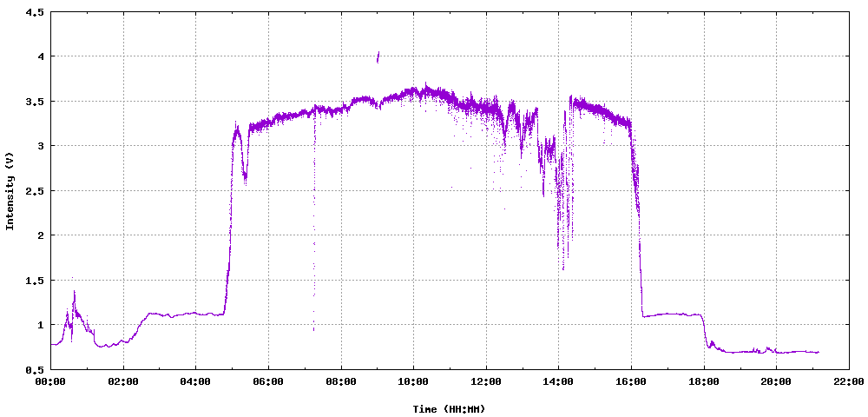The width and height of the screenshot is (868, 417).
Task: Click the x-axis tick label 20:00
Action: pyautogui.click(x=776, y=381)
